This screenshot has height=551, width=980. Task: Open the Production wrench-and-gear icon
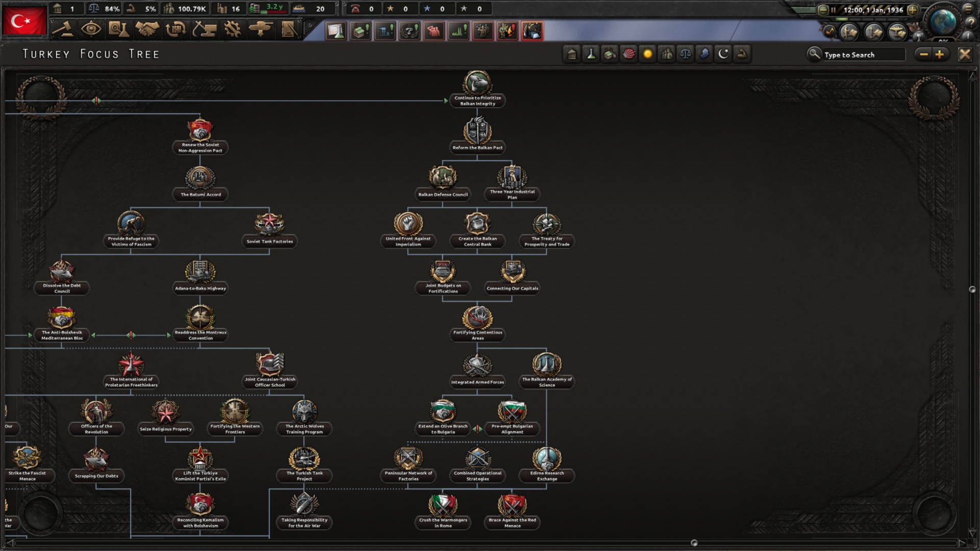pyautogui.click(x=232, y=30)
